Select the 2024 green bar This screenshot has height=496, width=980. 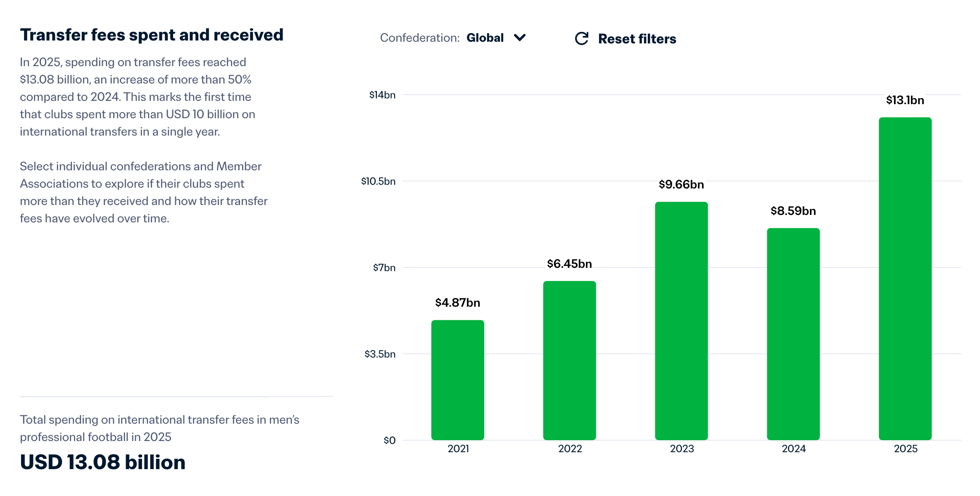pyautogui.click(x=793, y=334)
